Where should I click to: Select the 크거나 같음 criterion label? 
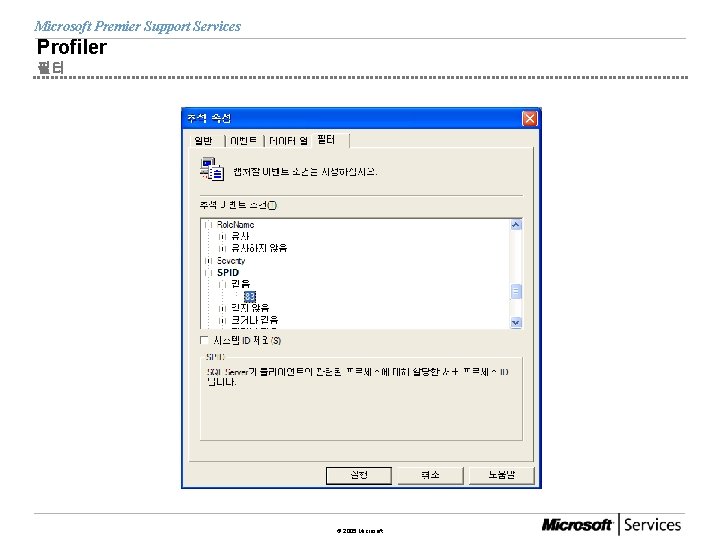[254, 320]
